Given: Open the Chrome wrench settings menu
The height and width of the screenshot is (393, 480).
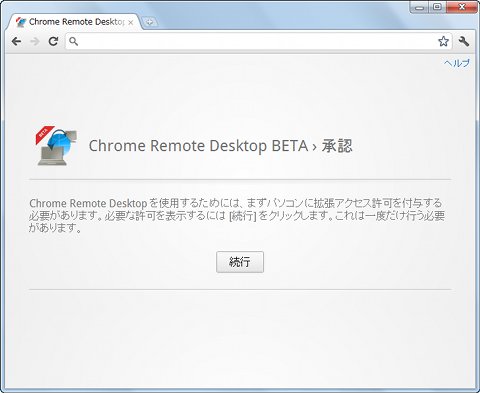Looking at the screenshot, I should pos(464,41).
